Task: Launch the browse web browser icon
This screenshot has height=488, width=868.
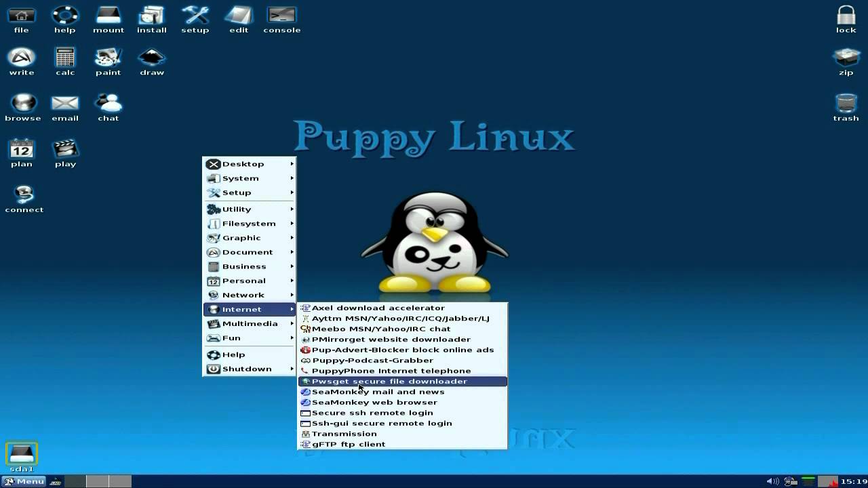Action: 23,107
